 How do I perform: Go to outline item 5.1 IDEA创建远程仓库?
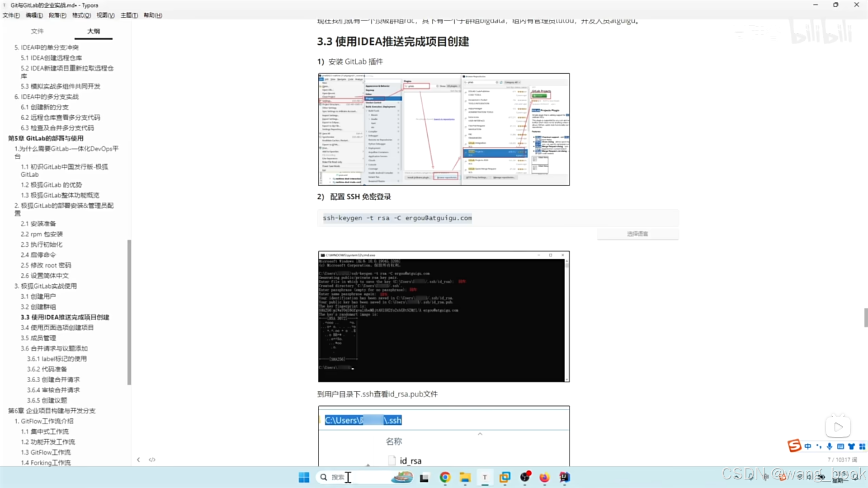(51, 58)
